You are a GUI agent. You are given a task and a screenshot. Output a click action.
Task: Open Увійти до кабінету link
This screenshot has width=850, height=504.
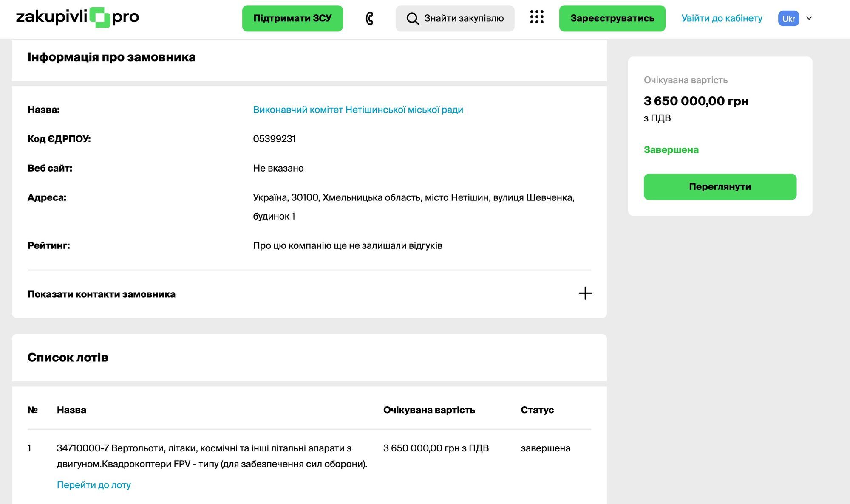722,18
